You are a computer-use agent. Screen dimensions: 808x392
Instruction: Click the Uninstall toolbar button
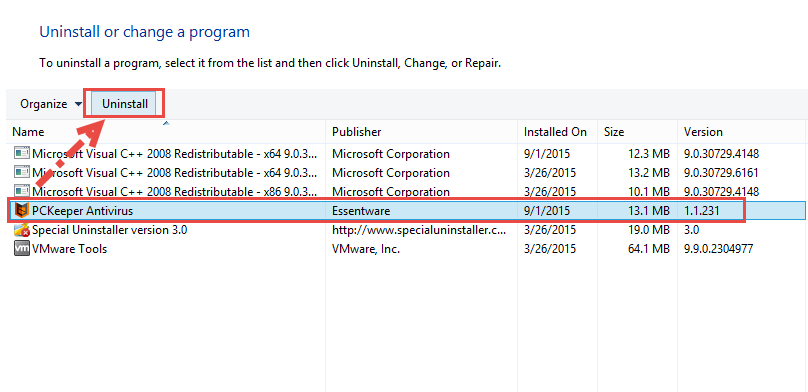click(x=125, y=104)
